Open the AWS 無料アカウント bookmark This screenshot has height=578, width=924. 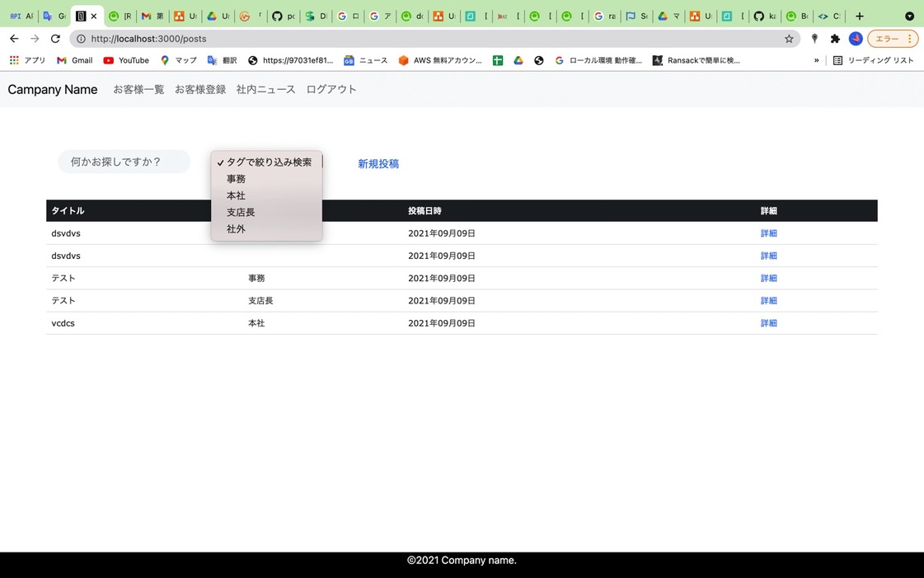click(x=440, y=60)
